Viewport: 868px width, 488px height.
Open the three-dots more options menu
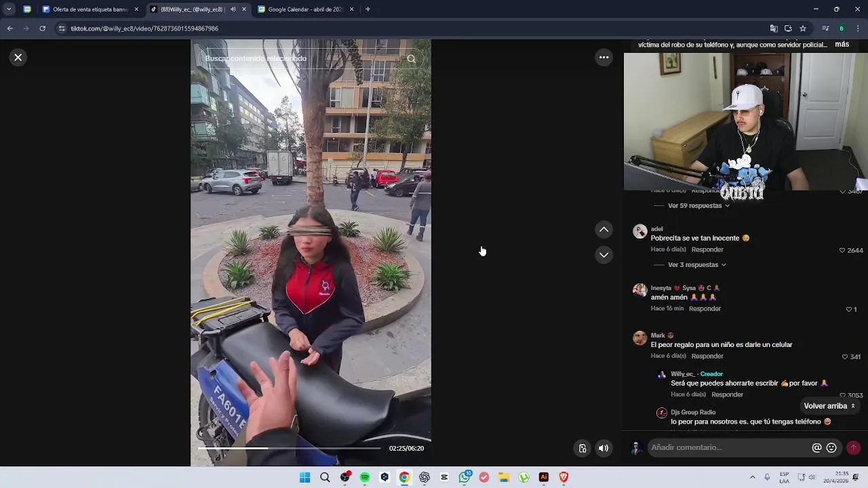coord(604,58)
